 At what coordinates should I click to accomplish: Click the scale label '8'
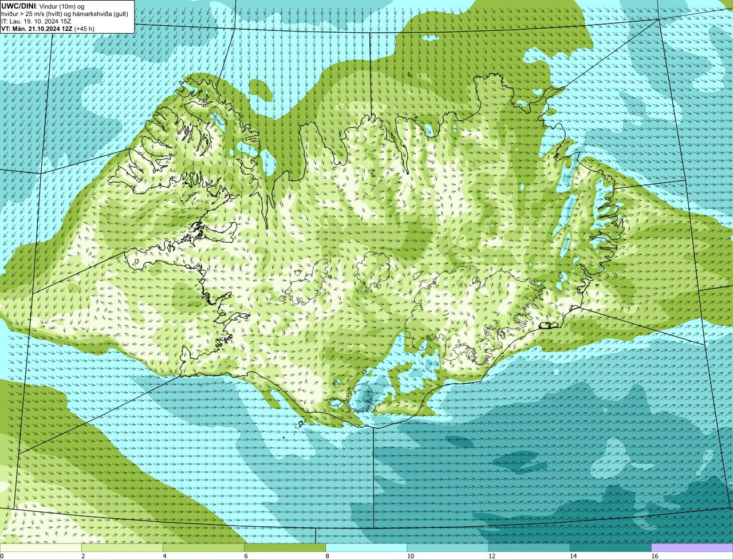tap(328, 556)
